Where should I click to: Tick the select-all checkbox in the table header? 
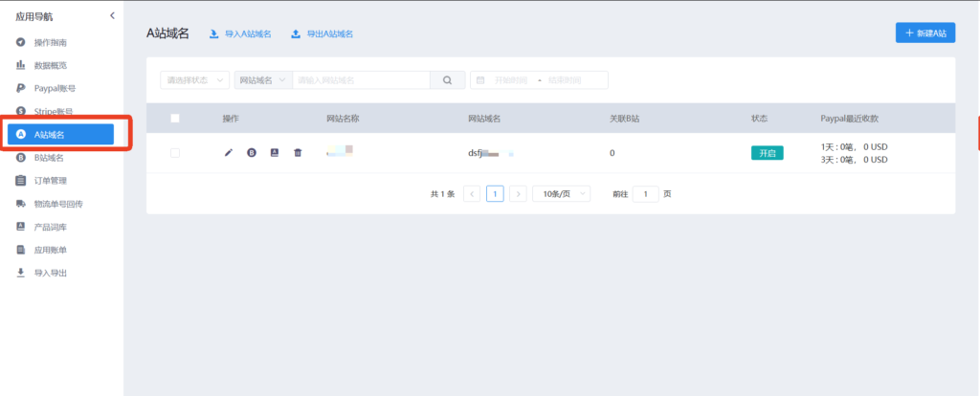[x=174, y=119]
